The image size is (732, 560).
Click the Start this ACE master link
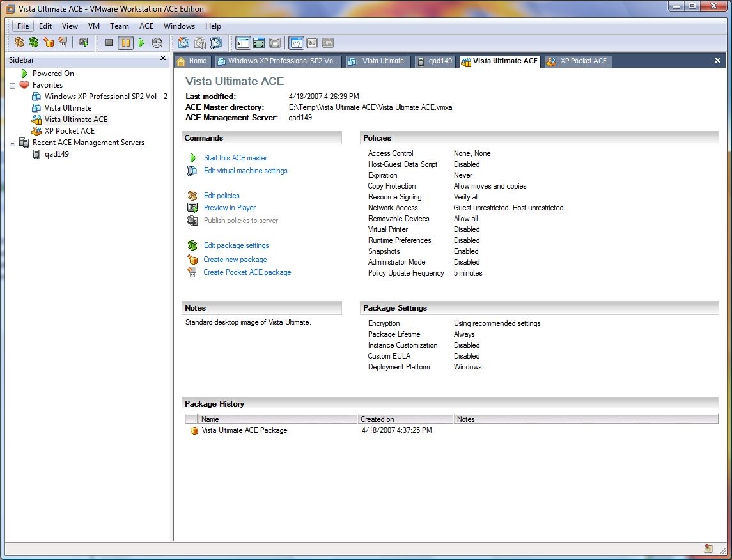(235, 158)
